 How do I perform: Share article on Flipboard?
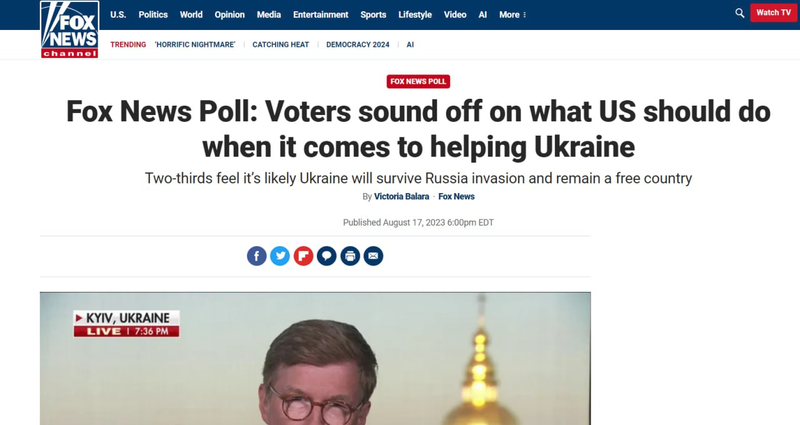[x=303, y=256]
